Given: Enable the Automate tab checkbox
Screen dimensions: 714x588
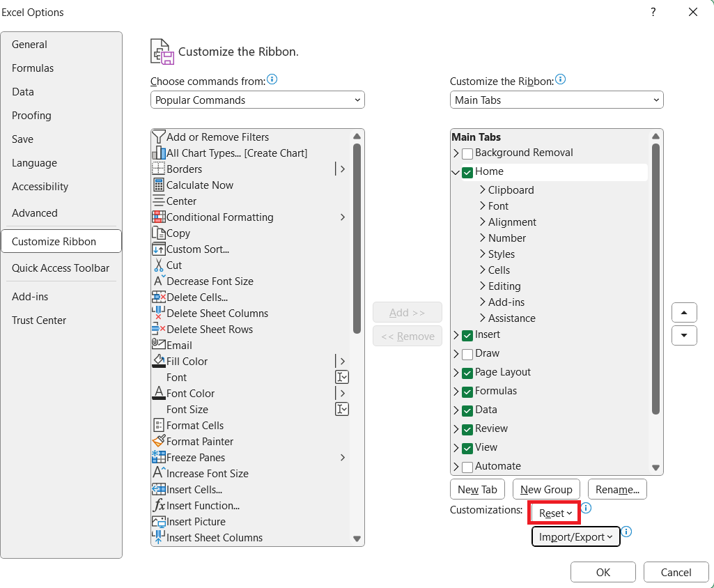Looking at the screenshot, I should pyautogui.click(x=467, y=467).
